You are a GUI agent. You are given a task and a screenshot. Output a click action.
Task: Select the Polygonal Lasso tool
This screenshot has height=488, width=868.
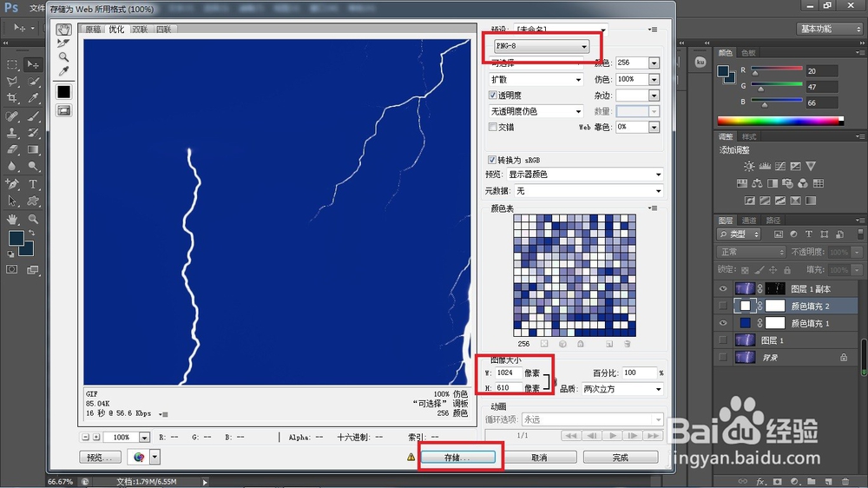[12, 82]
